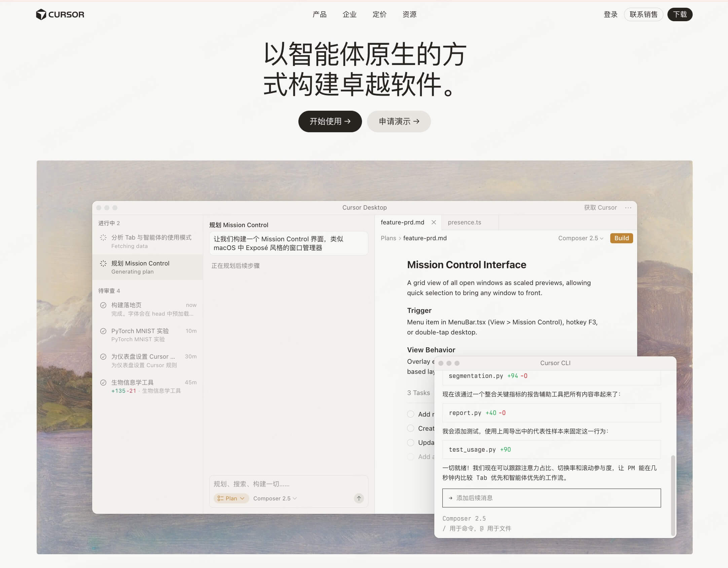Open the 资源 navigation menu
728x568 pixels.
(x=409, y=14)
